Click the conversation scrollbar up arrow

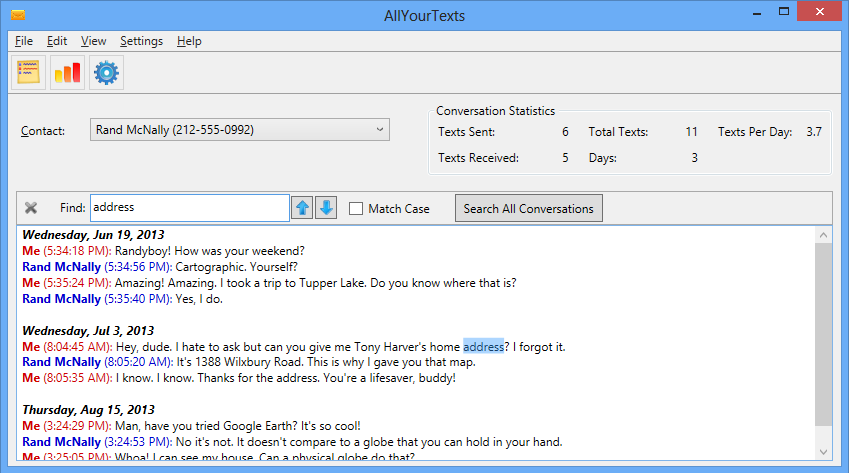[x=823, y=235]
